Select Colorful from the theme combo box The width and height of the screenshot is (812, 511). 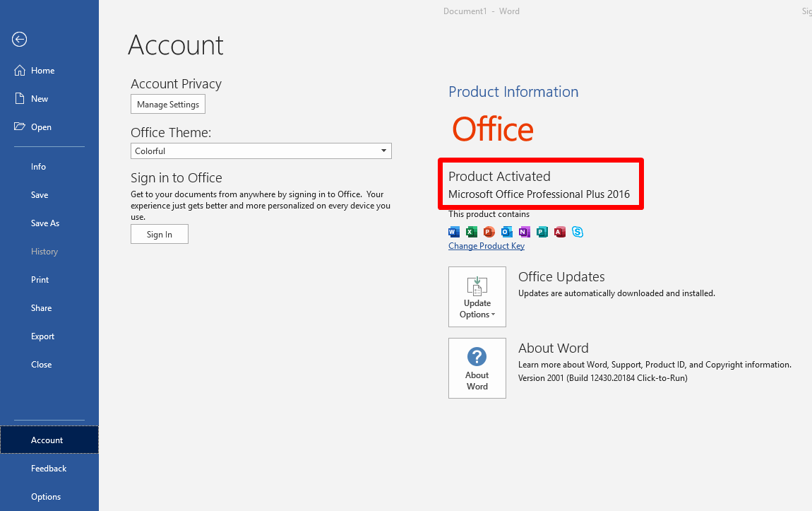(x=261, y=151)
